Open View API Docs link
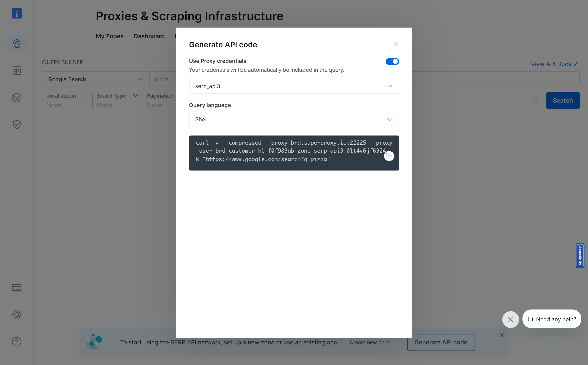This screenshot has width=588, height=365. click(x=554, y=64)
